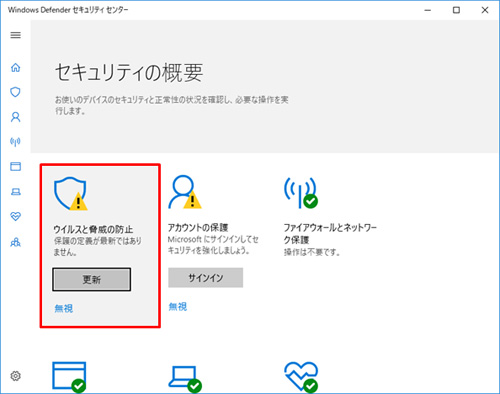This screenshot has width=500, height=394.
Task: Click 無視 link under the 更新 button
Action: coord(64,308)
